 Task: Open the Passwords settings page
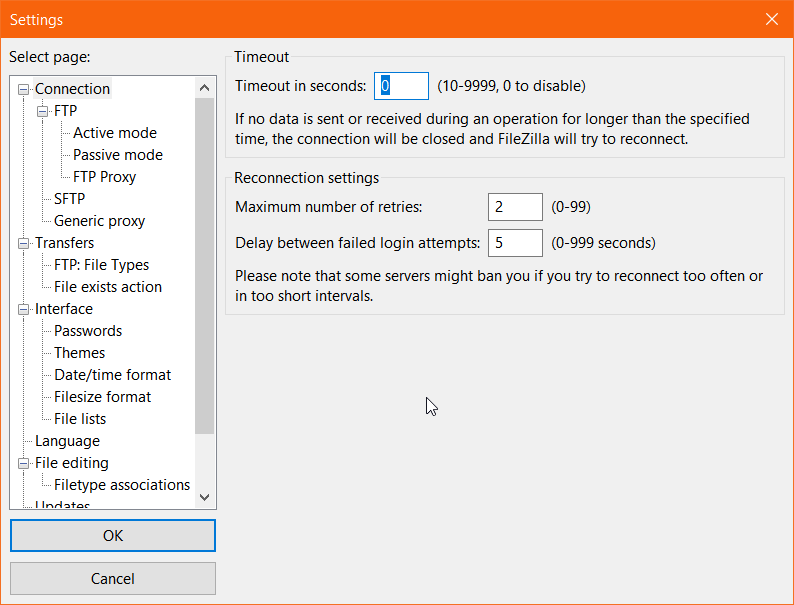88,331
